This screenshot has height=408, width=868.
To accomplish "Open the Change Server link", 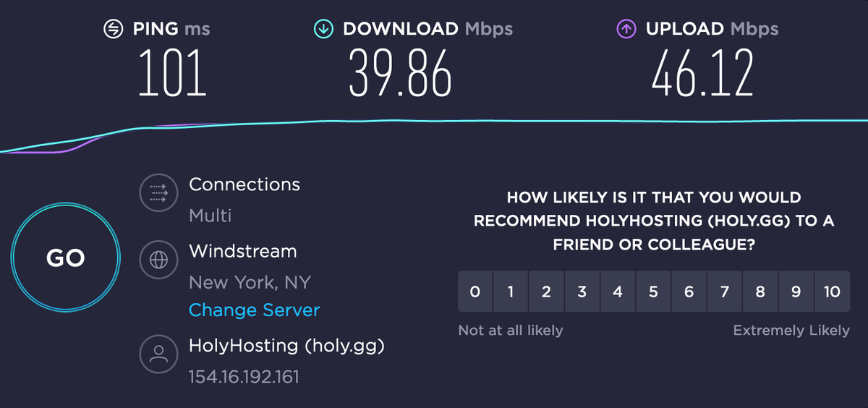I will (254, 310).
